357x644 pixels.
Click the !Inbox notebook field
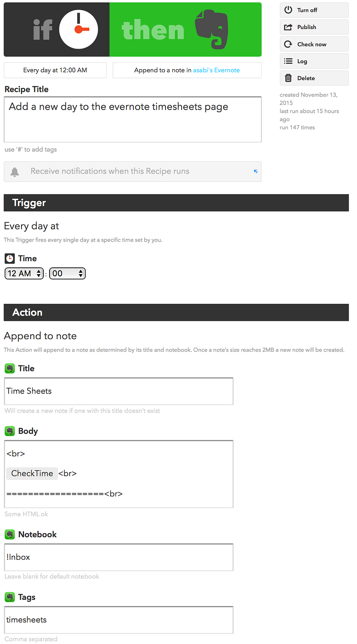pos(119,557)
